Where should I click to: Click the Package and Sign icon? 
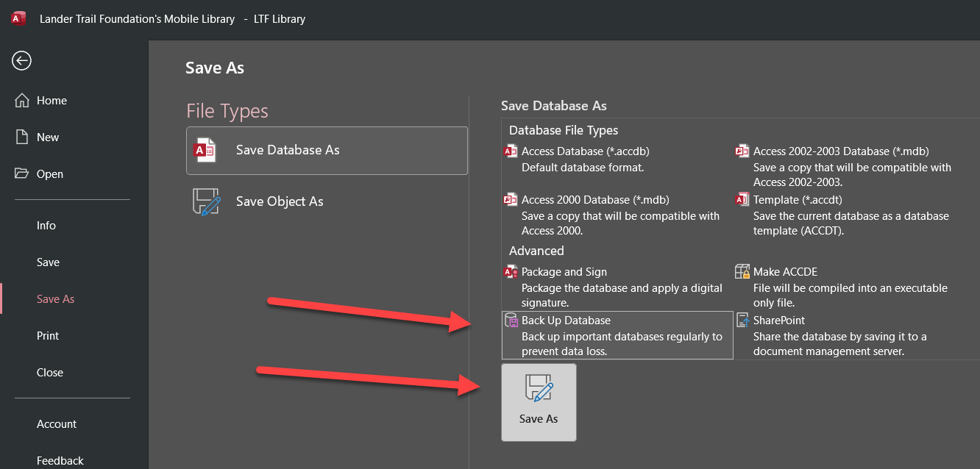pyautogui.click(x=511, y=272)
